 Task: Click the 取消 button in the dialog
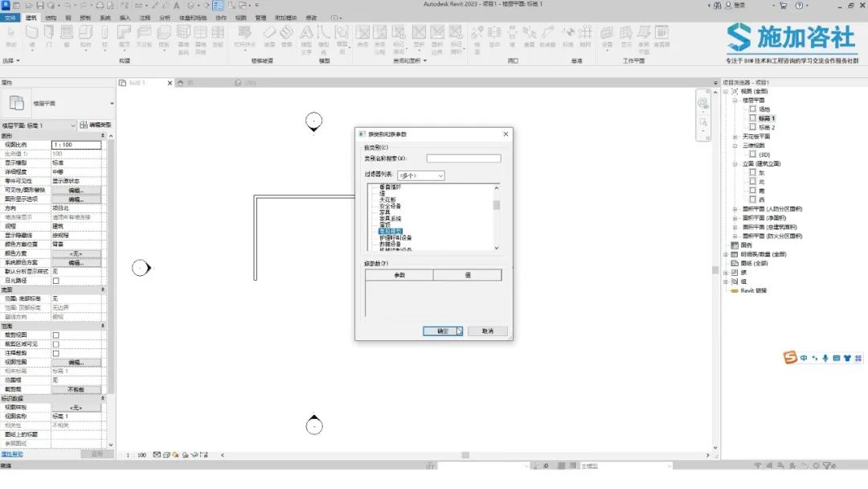pos(487,331)
